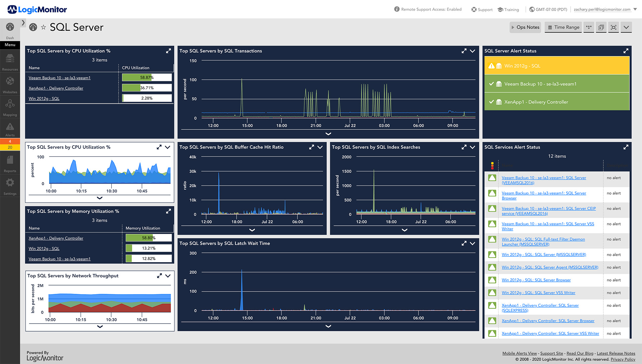Open the Dash sidebar item
The width and height of the screenshot is (642, 364).
tap(10, 31)
